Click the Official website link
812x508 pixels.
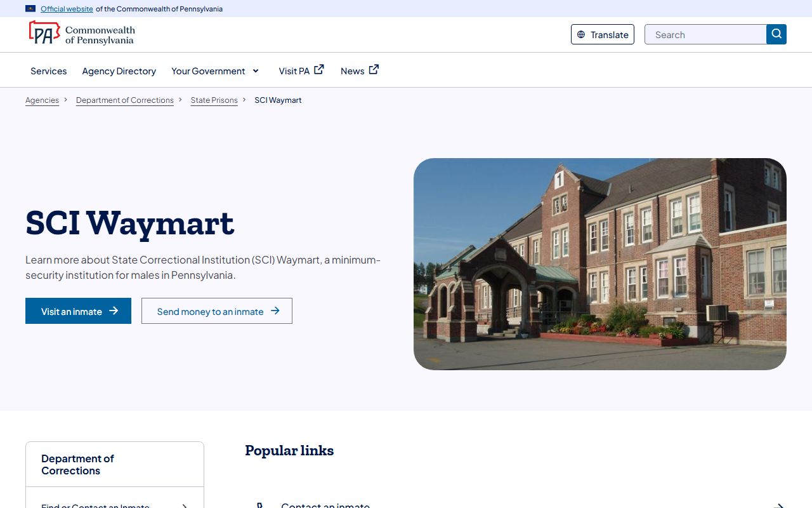(67, 9)
